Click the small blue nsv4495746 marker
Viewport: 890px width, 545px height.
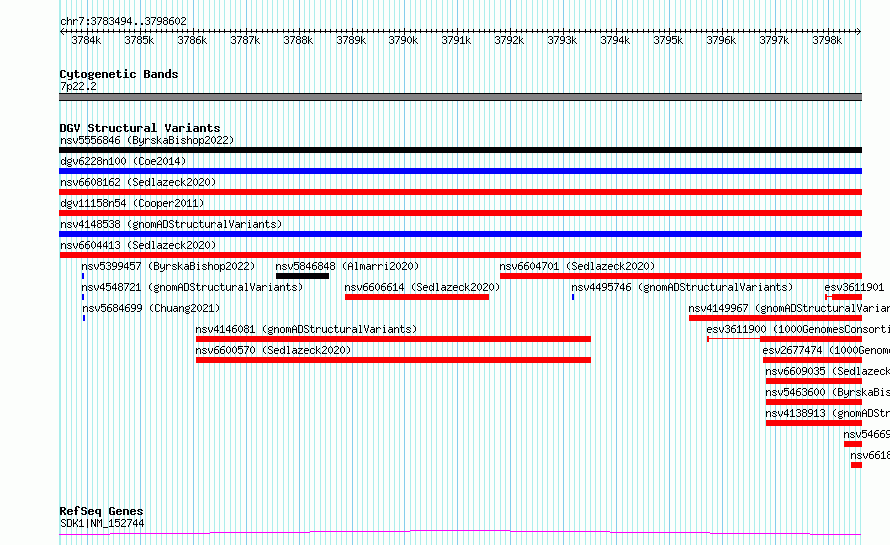tap(573, 297)
